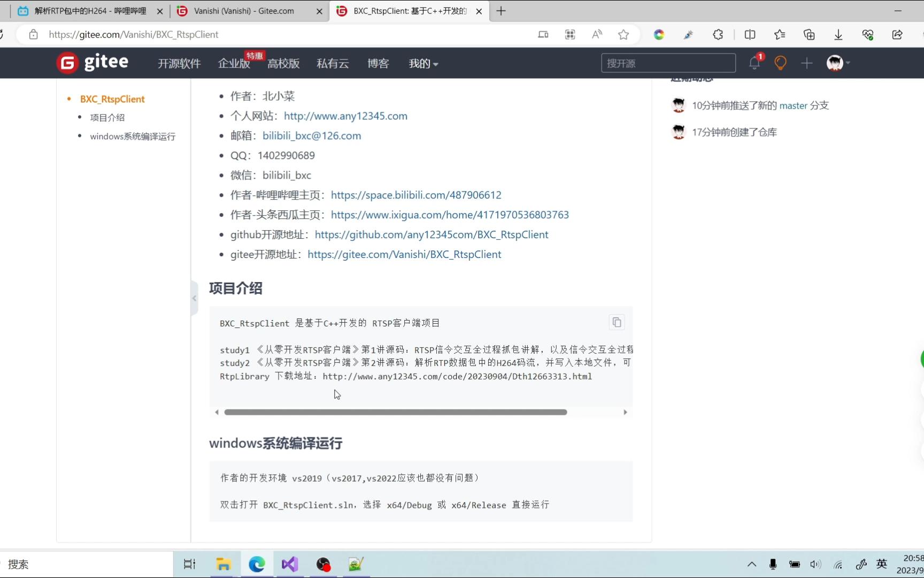This screenshot has width=924, height=578.
Task: Click the code block horizontal scrollbar thumb
Action: tap(396, 412)
